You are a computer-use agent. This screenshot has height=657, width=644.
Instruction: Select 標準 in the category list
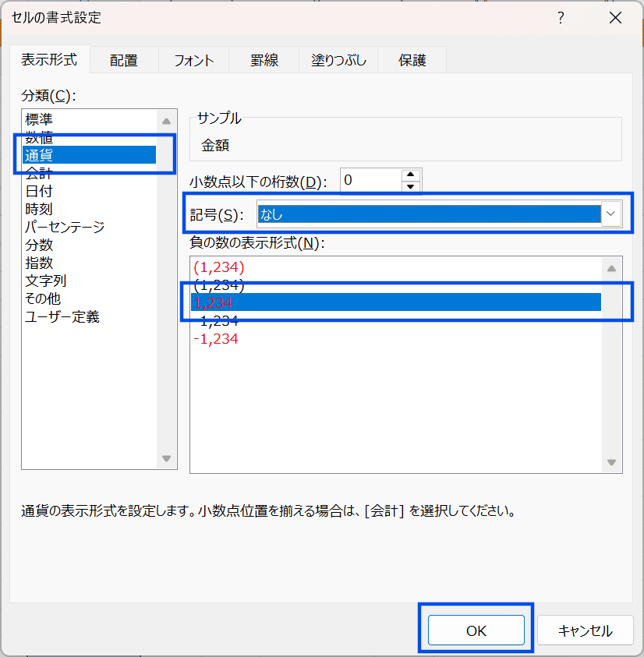pos(39,120)
